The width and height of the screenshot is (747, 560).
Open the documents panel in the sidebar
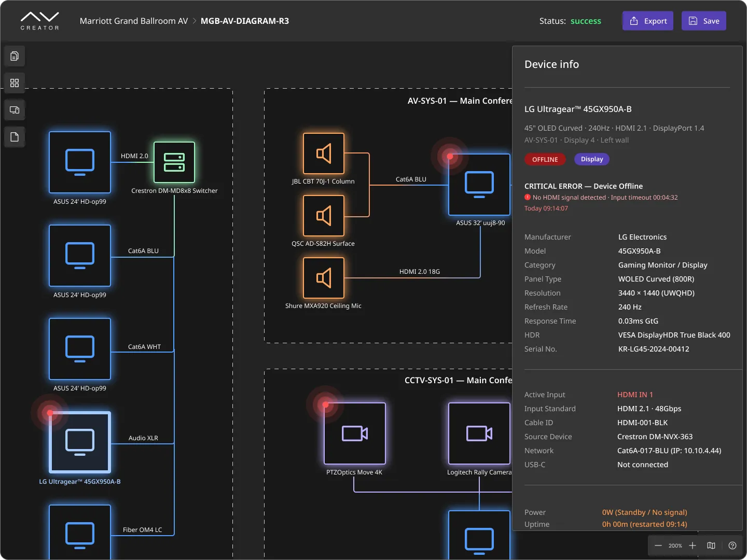click(x=15, y=56)
